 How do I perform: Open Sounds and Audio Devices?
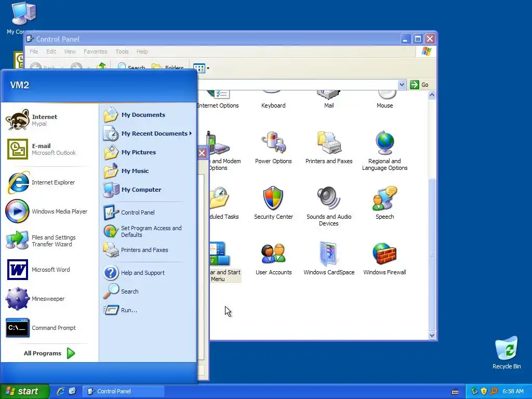tap(329, 206)
